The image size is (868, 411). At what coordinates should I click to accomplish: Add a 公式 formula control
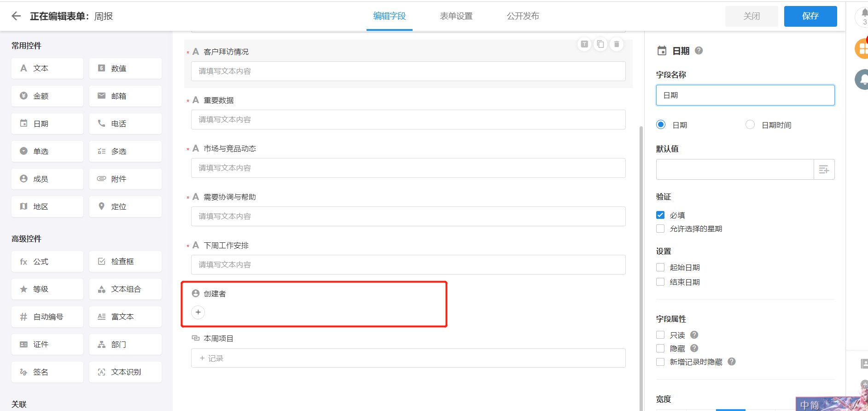(x=47, y=261)
